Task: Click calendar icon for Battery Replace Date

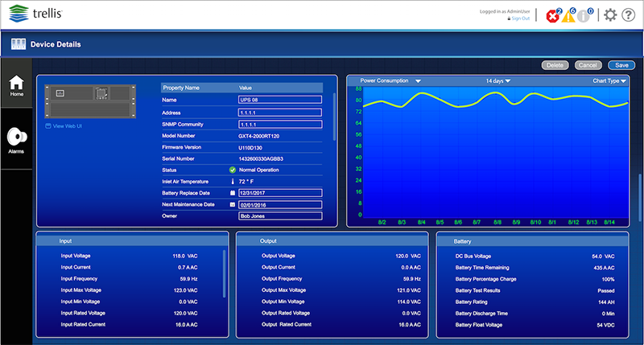Action: click(x=232, y=193)
